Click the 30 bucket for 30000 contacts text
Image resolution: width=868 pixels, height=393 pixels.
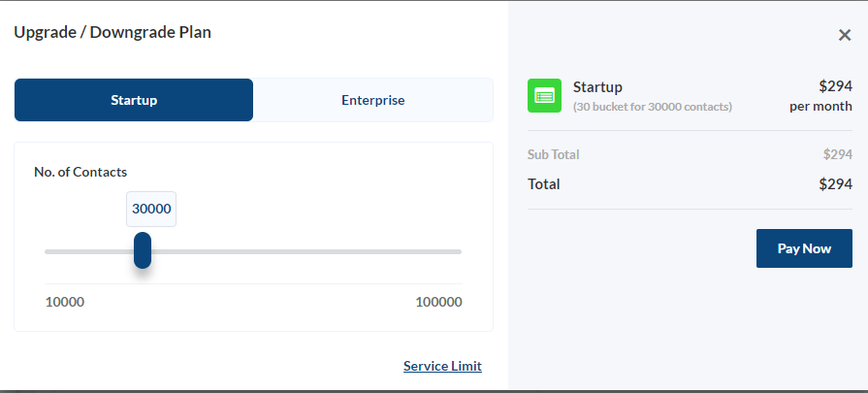coord(653,107)
